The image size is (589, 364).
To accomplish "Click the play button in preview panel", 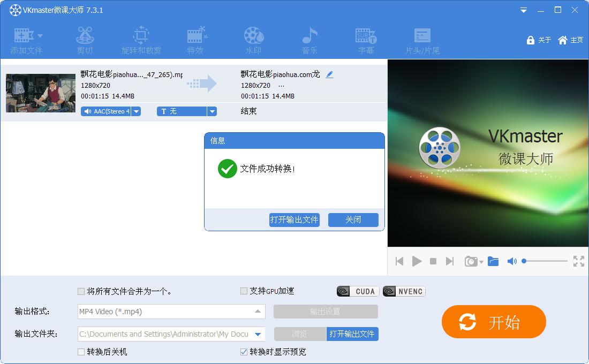I will pos(417,261).
